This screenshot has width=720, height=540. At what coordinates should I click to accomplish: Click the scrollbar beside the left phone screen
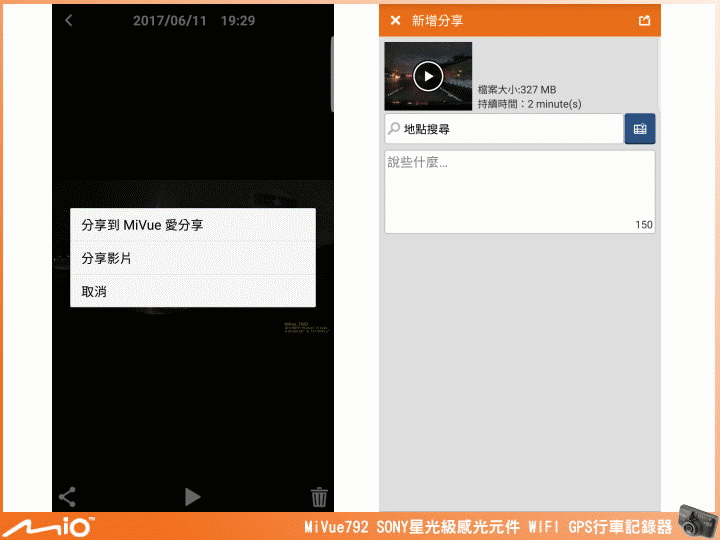332,60
